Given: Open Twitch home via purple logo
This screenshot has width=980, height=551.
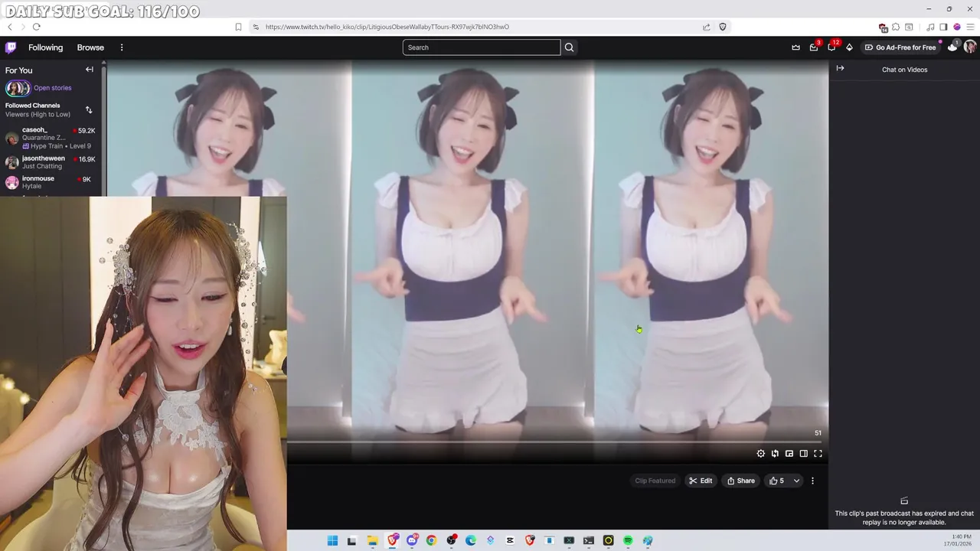Looking at the screenshot, I should click(x=11, y=47).
